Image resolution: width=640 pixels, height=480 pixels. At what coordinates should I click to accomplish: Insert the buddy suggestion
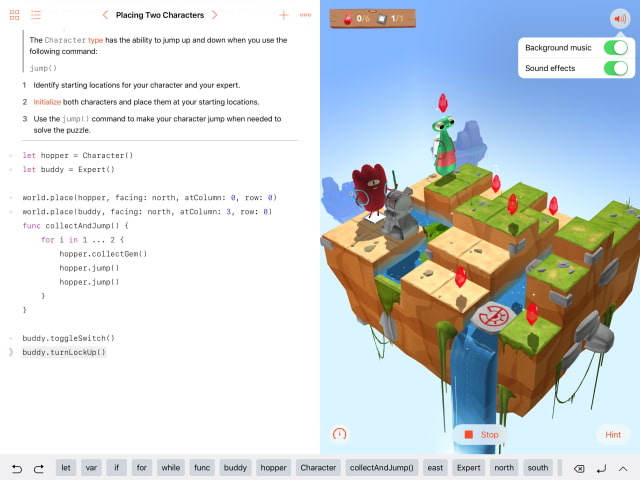pos(235,468)
